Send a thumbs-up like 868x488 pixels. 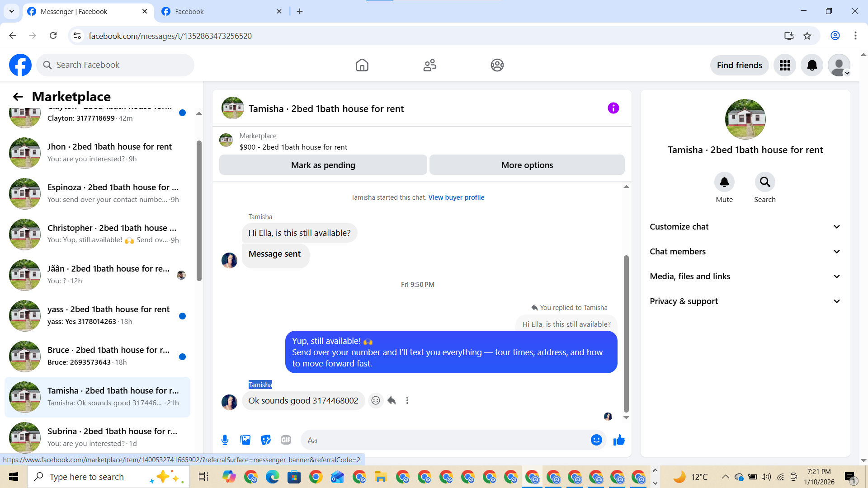point(619,440)
